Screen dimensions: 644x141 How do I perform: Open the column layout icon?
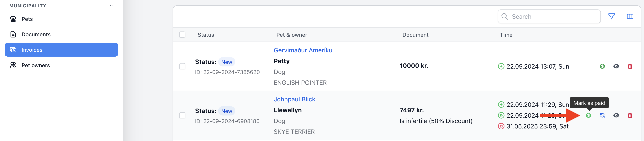click(630, 17)
